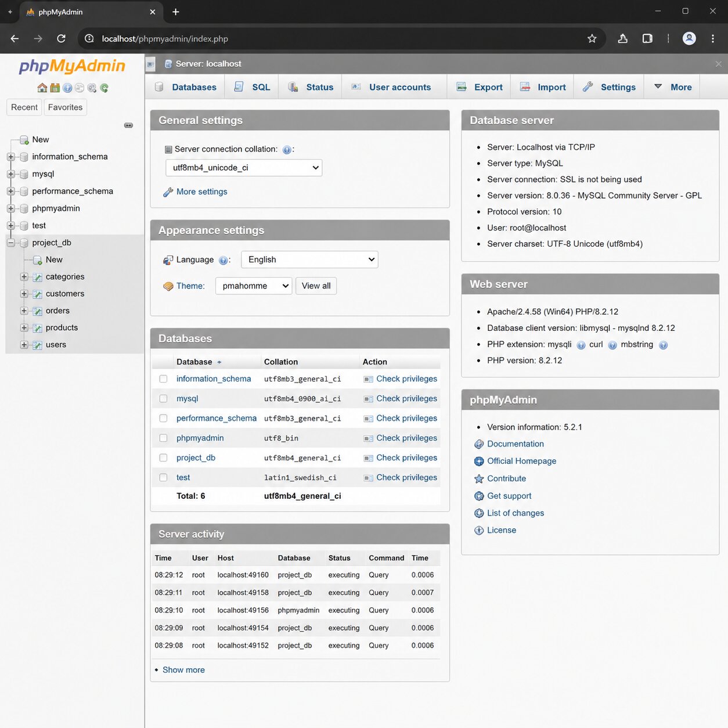Click help icon after curl extension

coord(612,345)
